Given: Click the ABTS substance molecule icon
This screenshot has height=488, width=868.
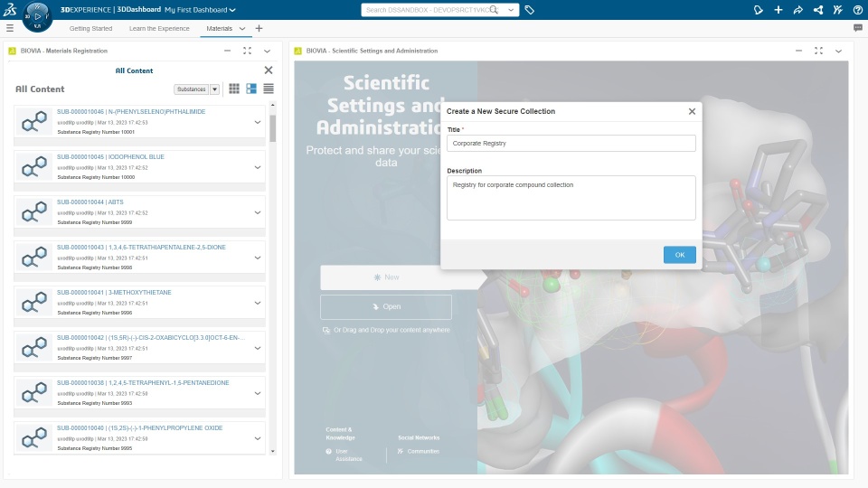Looking at the screenshot, I should point(34,211).
